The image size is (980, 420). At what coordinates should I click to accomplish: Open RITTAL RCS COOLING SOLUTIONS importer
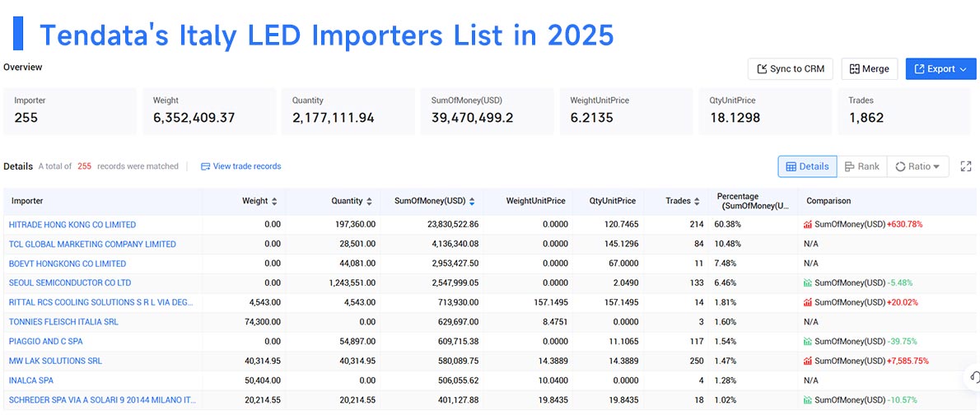point(101,302)
